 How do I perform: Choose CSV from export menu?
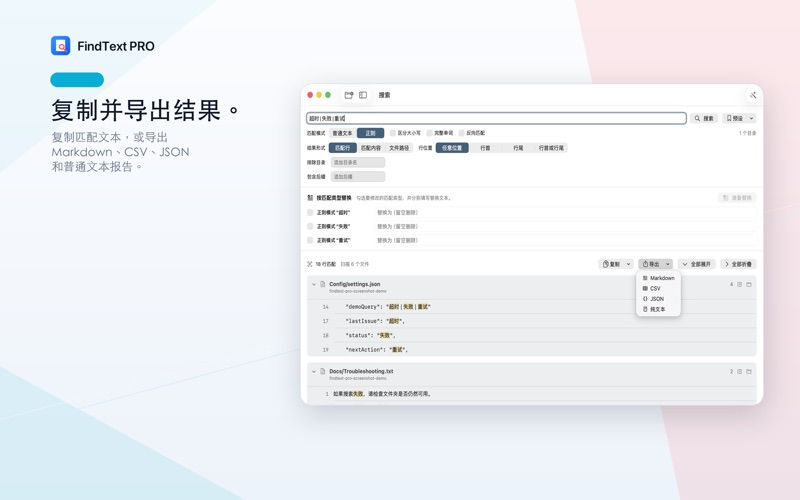(658, 289)
